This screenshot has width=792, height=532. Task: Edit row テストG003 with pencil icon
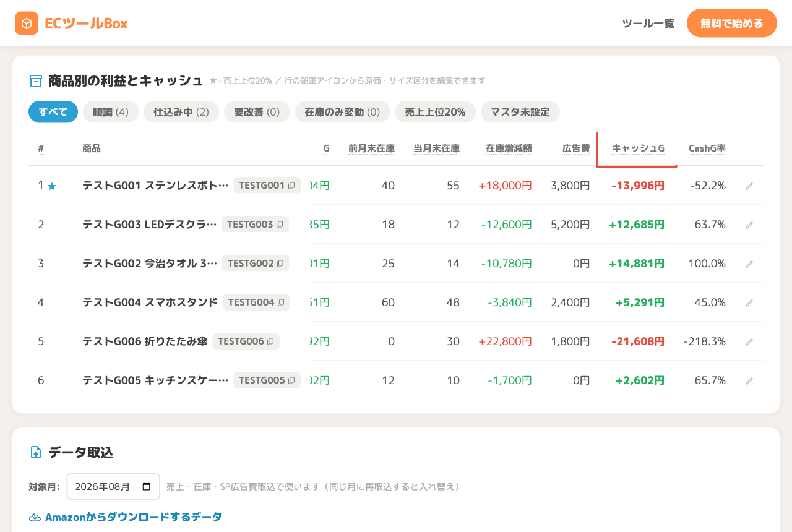[x=749, y=225]
